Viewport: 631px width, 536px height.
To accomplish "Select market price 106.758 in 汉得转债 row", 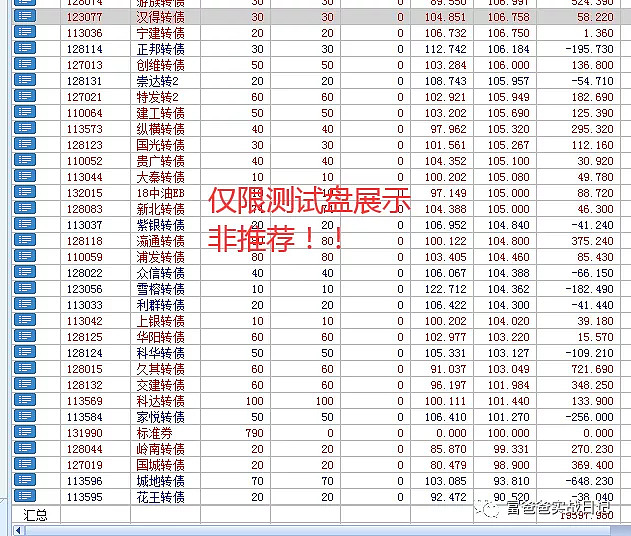I will click(x=509, y=17).
